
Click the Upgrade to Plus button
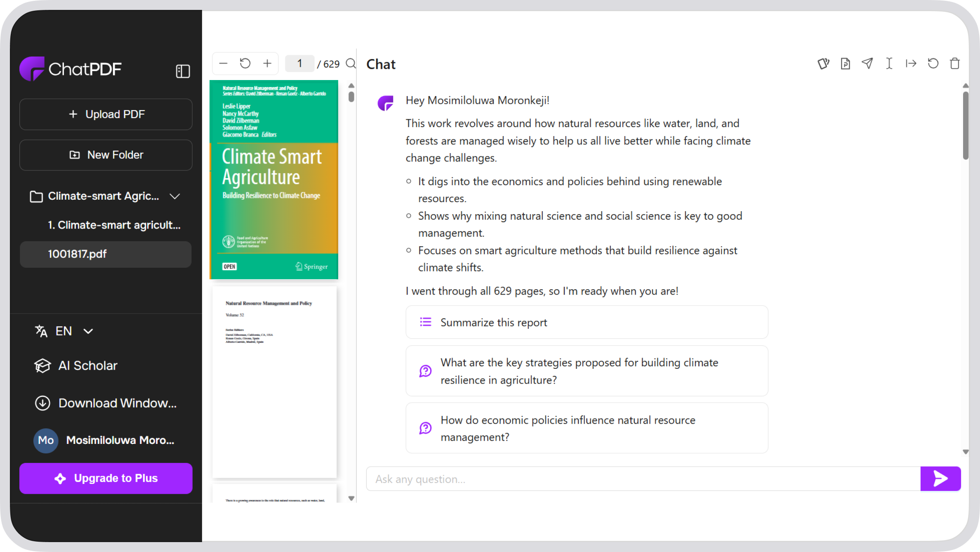point(106,478)
